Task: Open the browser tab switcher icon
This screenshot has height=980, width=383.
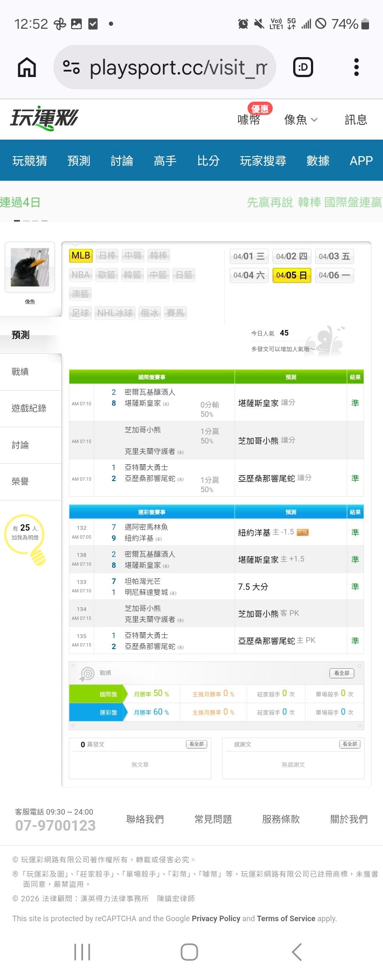Action: point(303,67)
